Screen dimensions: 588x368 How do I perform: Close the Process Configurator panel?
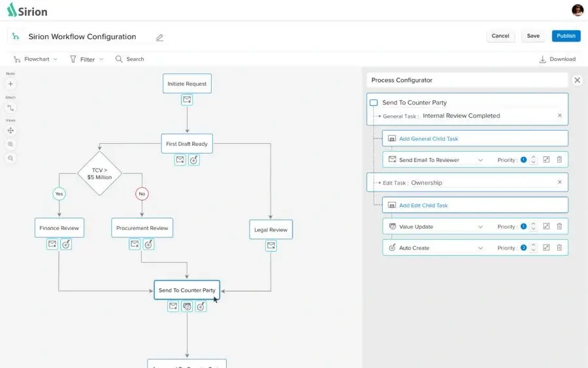pos(577,80)
